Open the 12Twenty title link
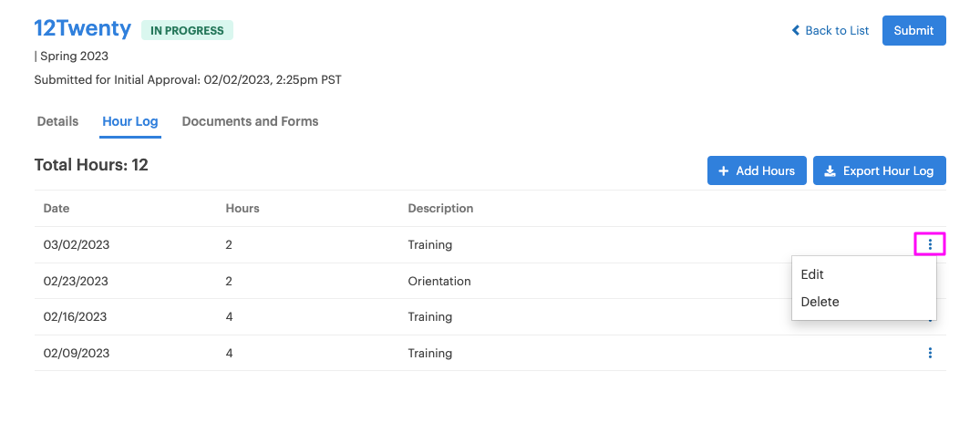Screen dimensions: 980x433 (x=82, y=29)
